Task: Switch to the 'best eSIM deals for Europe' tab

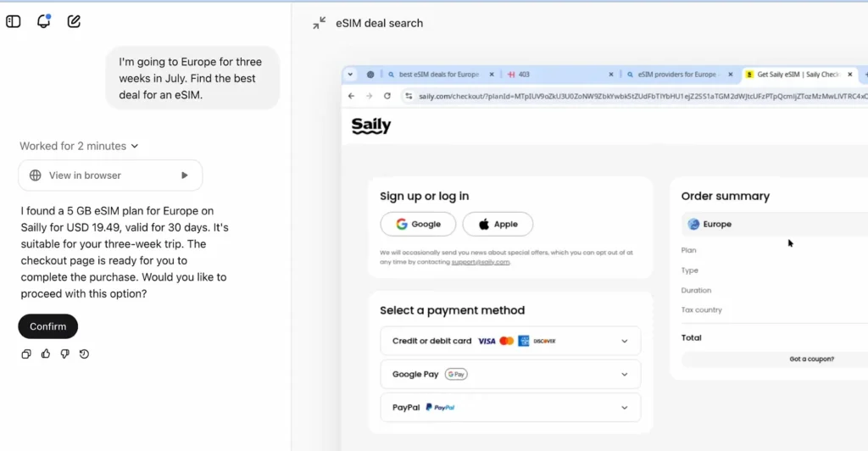Action: pos(438,75)
